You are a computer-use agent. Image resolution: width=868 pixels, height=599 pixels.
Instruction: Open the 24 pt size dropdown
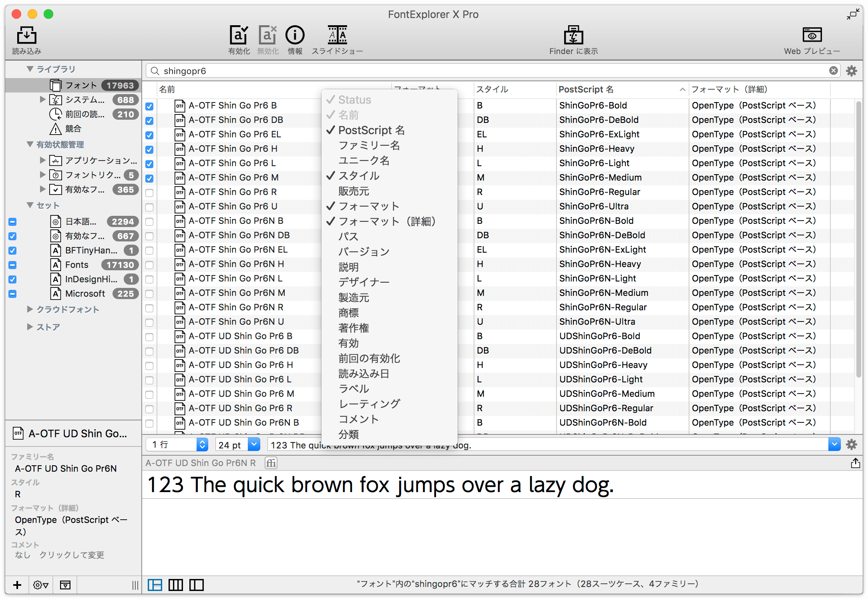(254, 444)
